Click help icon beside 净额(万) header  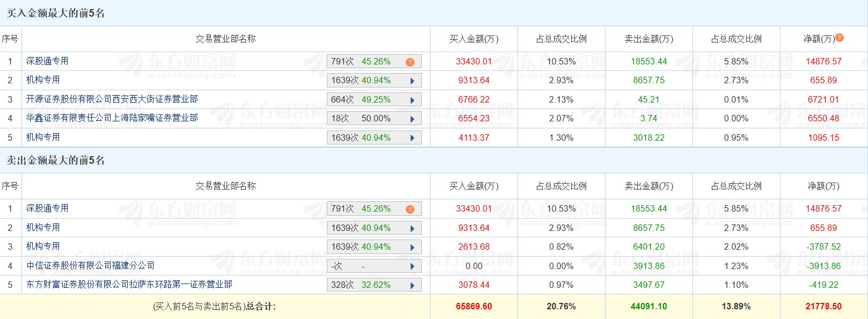click(x=840, y=38)
